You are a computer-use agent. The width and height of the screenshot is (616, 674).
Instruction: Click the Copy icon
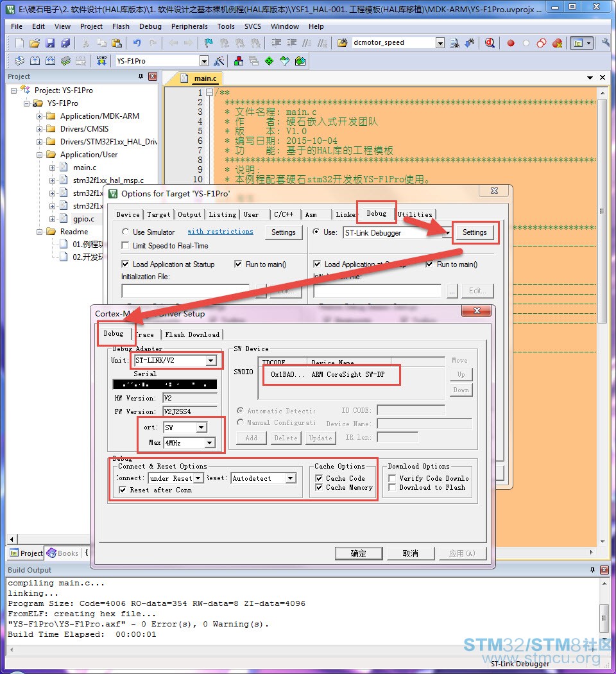pos(101,42)
